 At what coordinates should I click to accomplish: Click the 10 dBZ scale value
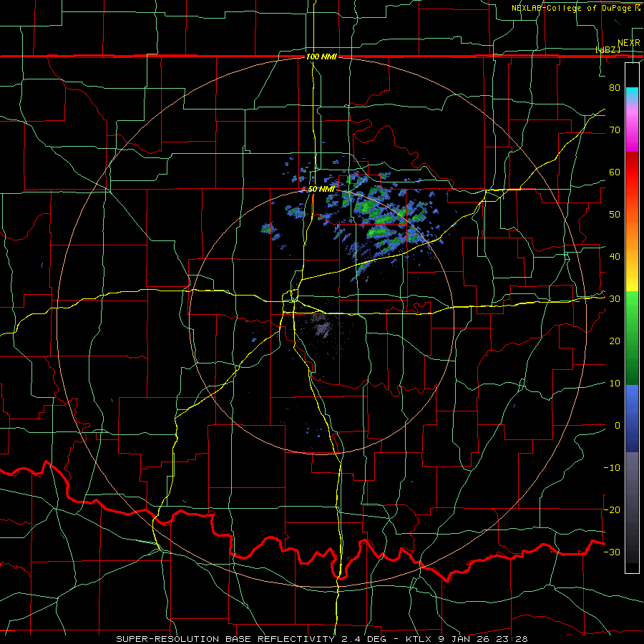(x=615, y=384)
